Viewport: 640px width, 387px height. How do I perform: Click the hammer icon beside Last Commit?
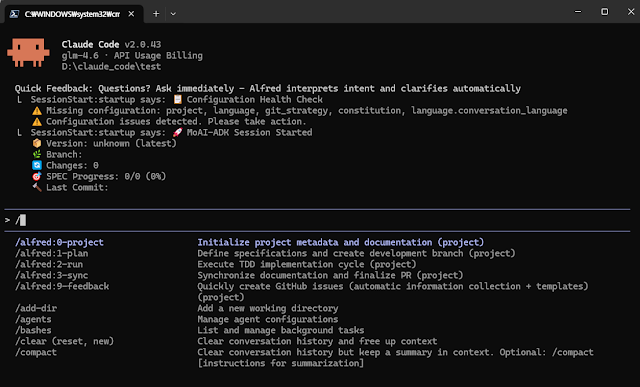pos(37,187)
